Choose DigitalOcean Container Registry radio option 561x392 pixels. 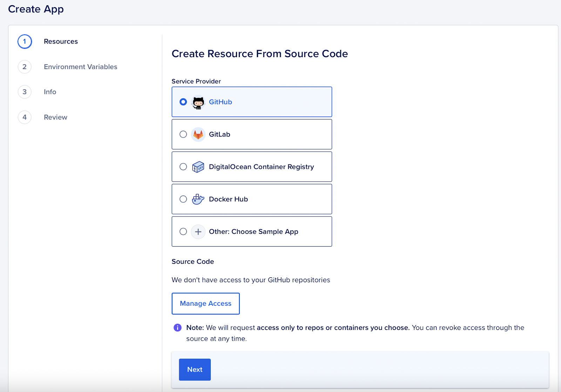point(183,167)
